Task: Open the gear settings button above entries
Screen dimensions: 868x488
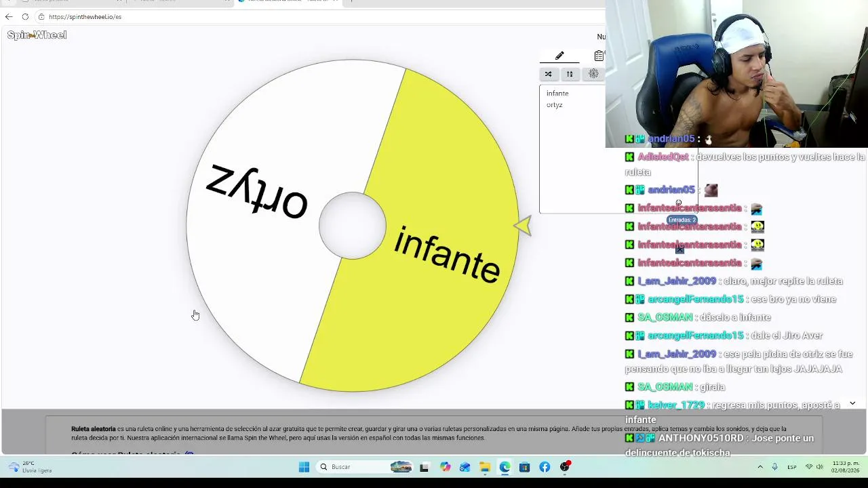Action: pos(593,74)
